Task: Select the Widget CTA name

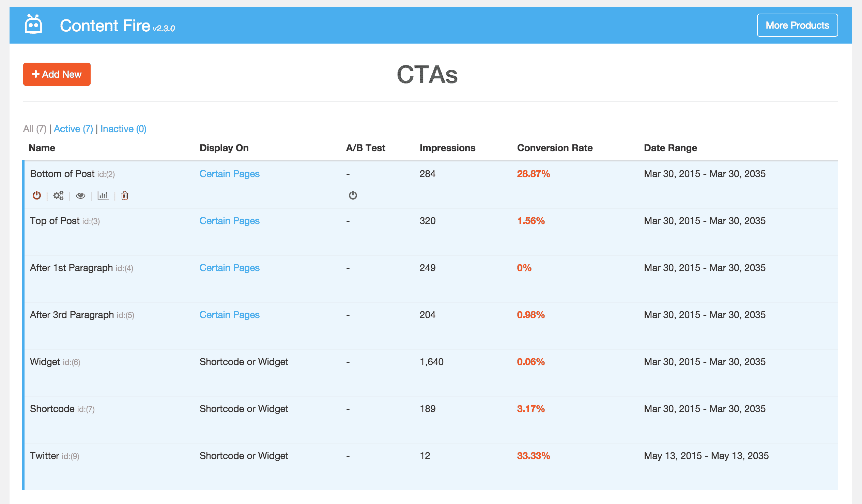Action: tap(45, 362)
